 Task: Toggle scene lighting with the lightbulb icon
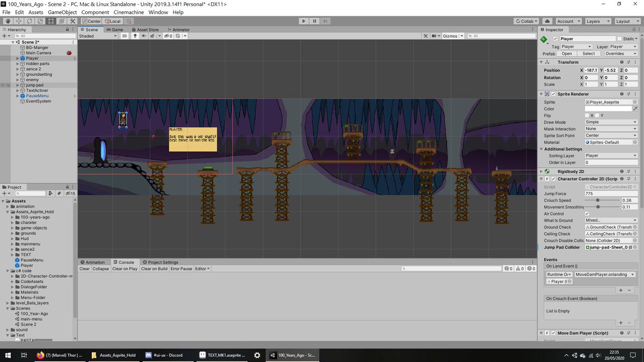(x=135, y=36)
